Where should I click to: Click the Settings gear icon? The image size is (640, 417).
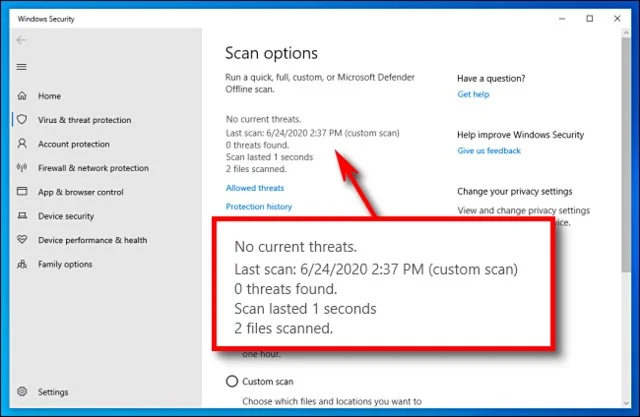[22, 392]
